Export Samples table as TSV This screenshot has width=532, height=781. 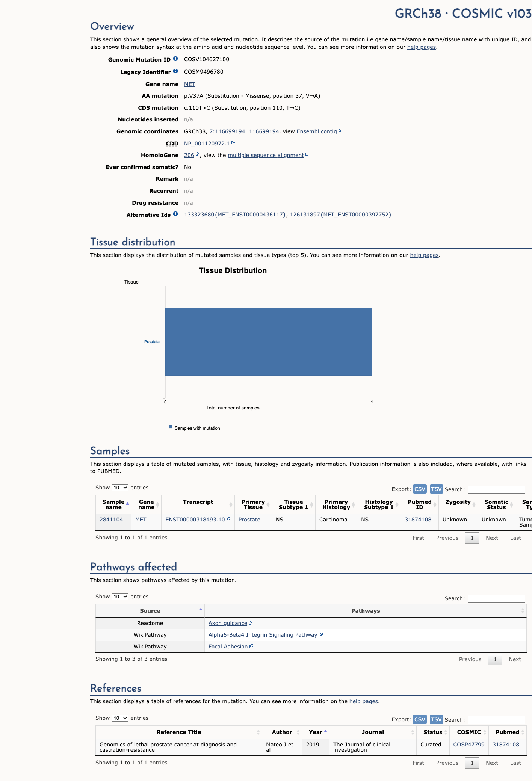click(x=436, y=489)
